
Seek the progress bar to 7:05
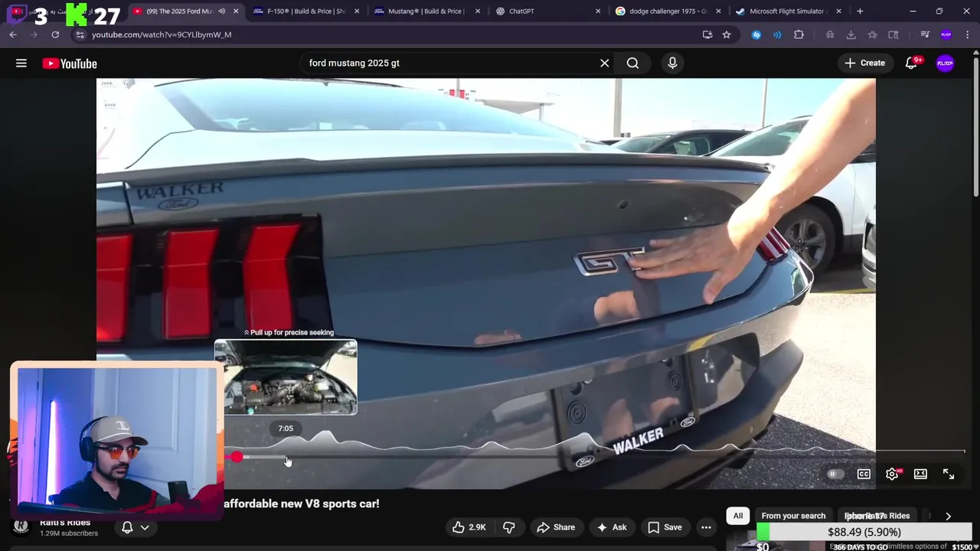tap(286, 457)
